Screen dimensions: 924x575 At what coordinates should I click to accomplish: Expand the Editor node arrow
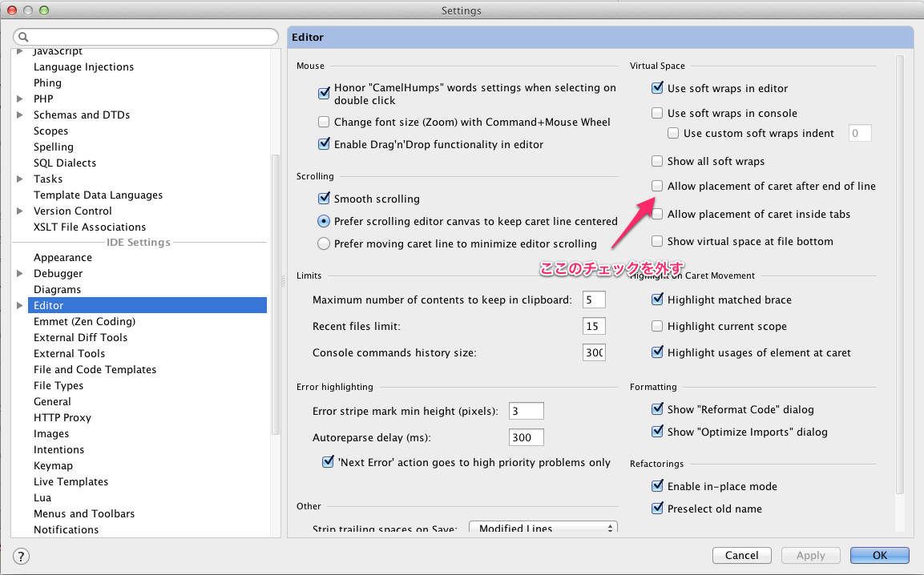click(x=20, y=306)
